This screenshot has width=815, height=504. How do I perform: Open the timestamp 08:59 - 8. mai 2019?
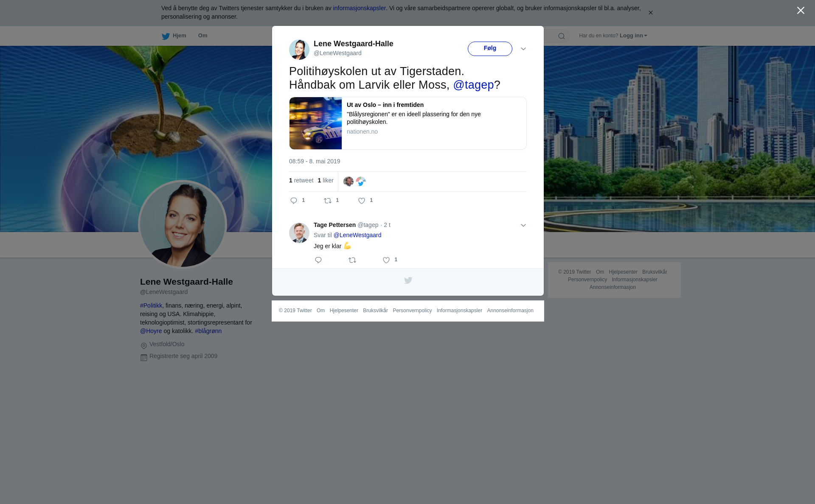click(315, 161)
